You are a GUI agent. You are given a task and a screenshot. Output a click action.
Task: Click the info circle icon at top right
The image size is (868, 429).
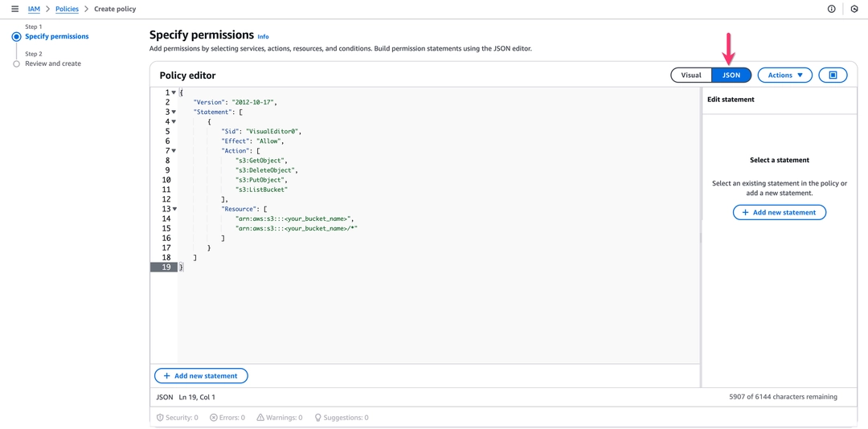coord(832,9)
